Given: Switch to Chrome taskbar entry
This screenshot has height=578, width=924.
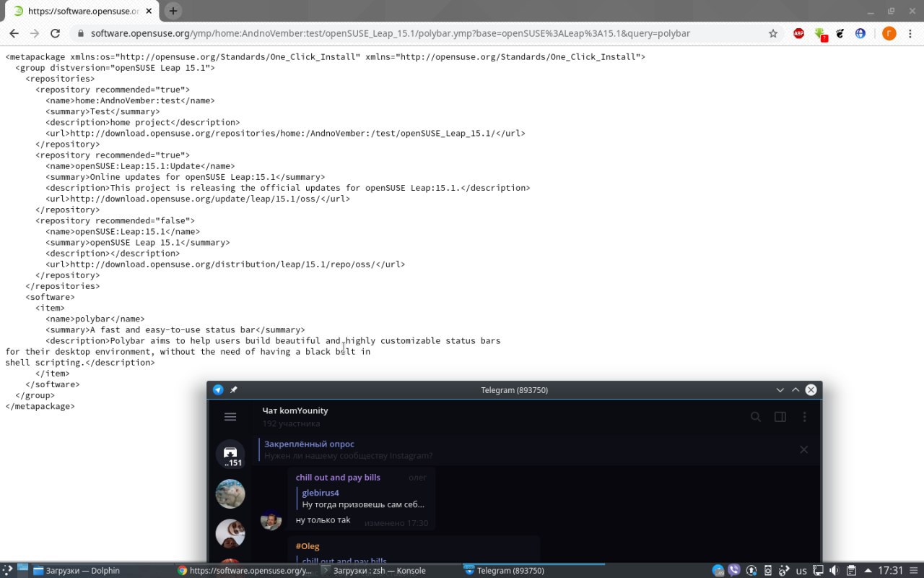Looking at the screenshot, I should coord(245,570).
